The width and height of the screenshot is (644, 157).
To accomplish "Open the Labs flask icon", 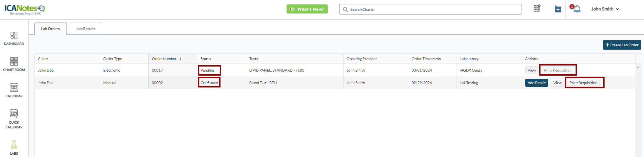I will tap(14, 145).
